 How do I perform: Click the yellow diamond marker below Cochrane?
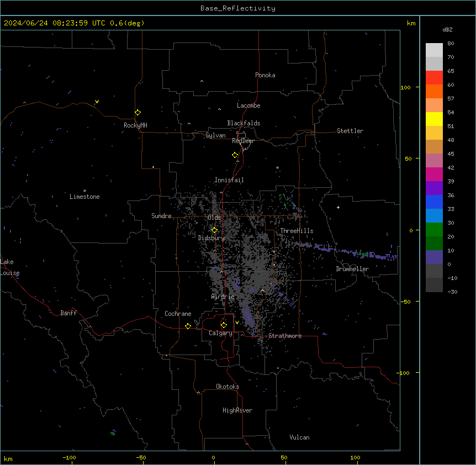[188, 326]
